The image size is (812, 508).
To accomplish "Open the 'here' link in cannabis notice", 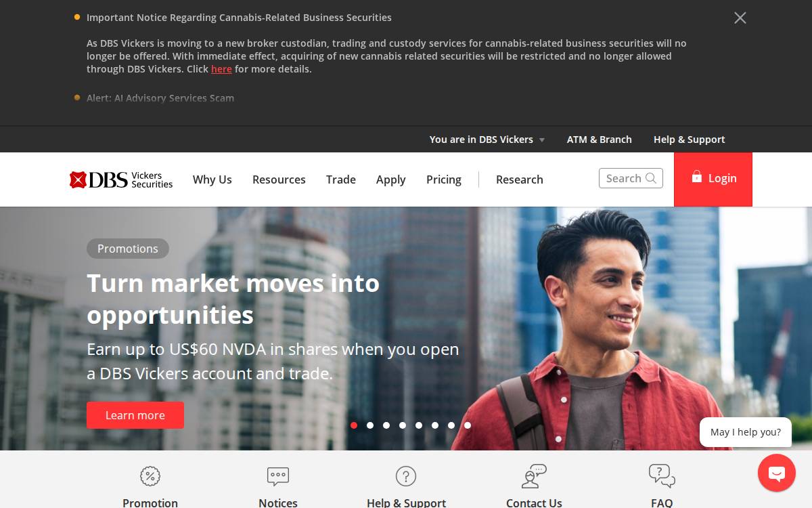I will pos(221,69).
